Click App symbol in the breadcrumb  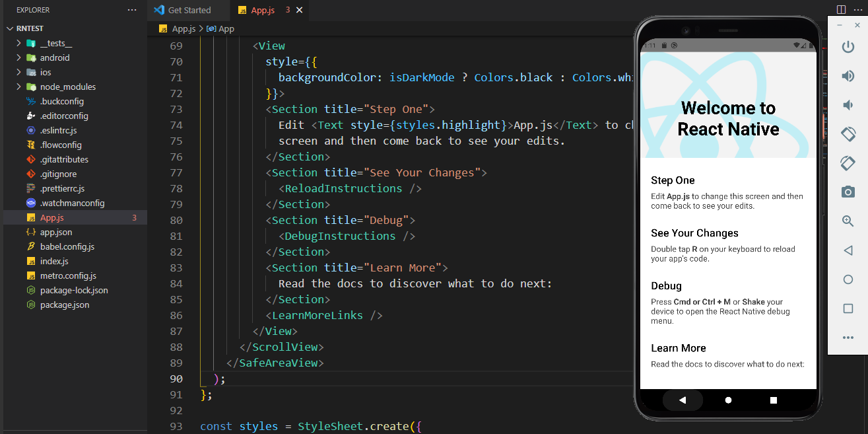[226, 28]
